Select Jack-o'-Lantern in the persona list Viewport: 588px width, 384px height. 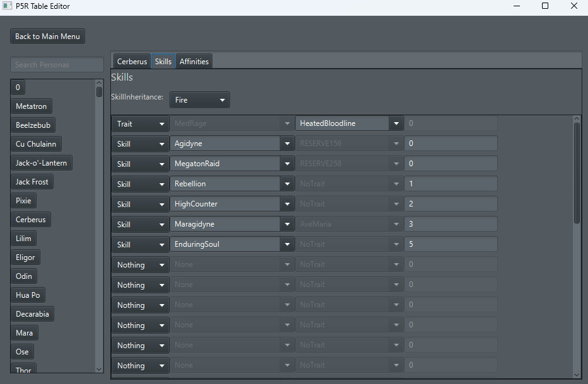coord(42,163)
